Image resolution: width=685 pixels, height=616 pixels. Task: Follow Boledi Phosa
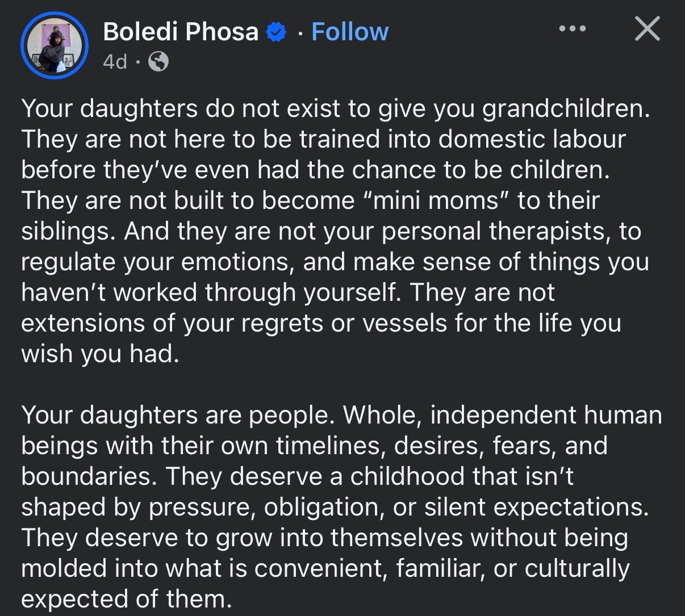[x=350, y=32]
